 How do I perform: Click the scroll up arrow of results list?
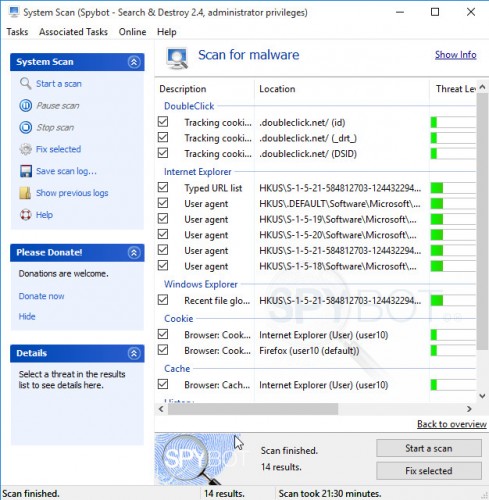click(482, 87)
